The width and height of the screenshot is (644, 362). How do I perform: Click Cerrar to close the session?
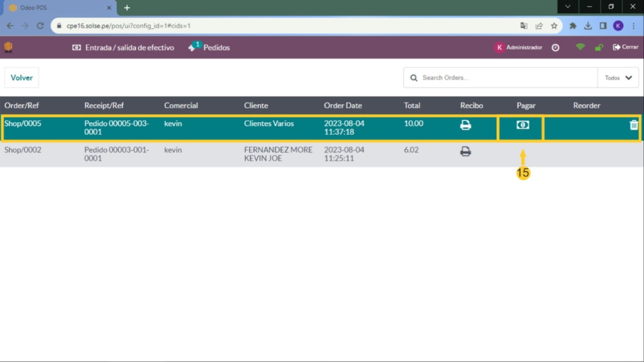pos(625,47)
